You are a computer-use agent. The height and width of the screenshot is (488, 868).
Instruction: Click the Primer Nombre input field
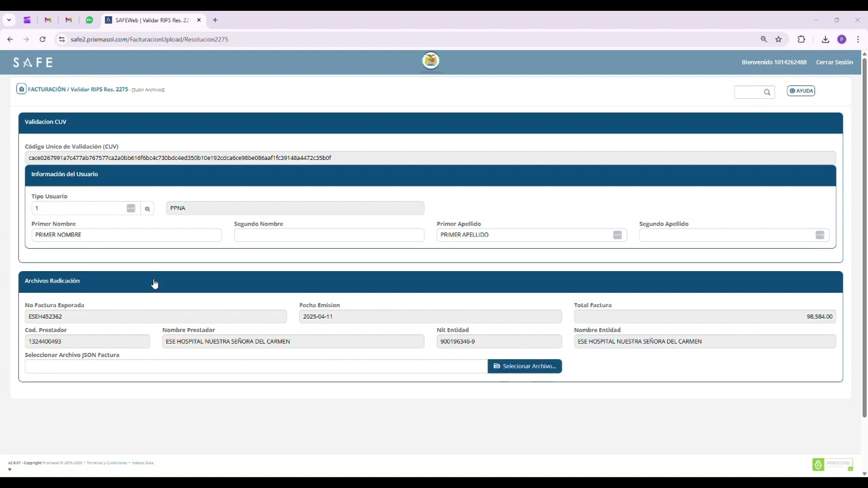point(126,235)
